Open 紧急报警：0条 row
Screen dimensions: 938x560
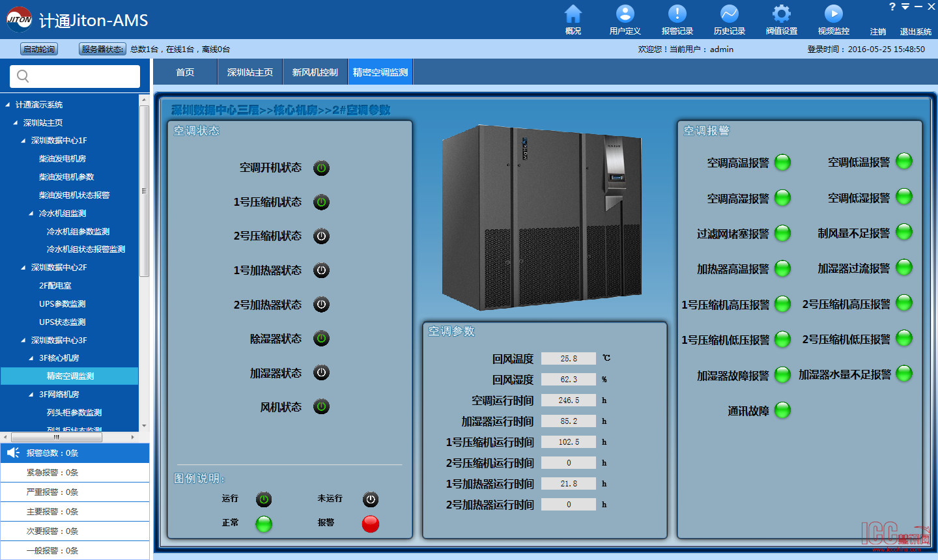[75, 473]
